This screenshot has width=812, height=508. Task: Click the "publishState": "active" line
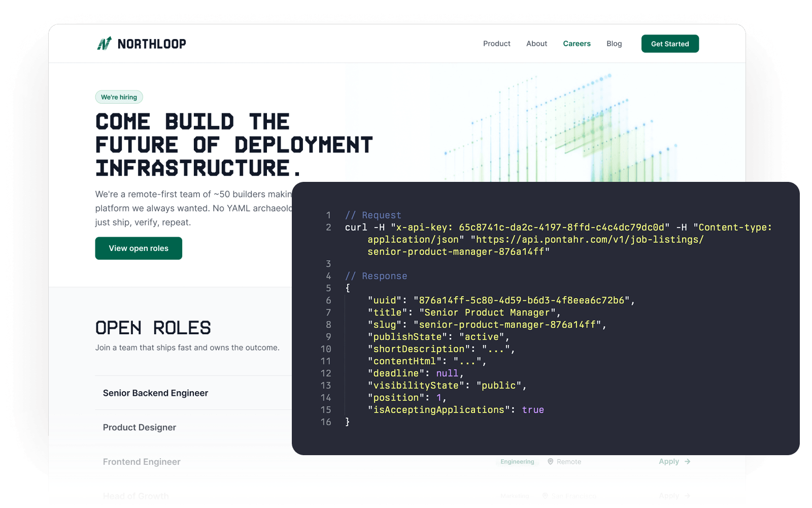(x=438, y=337)
